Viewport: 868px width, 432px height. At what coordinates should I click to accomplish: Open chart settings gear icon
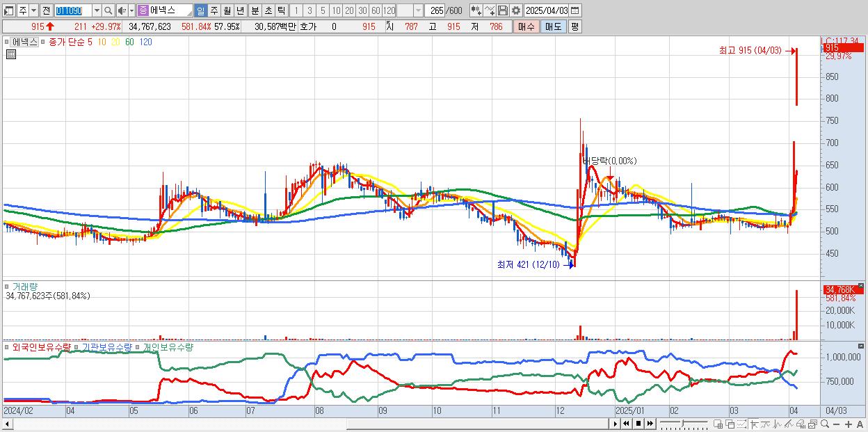click(x=516, y=10)
